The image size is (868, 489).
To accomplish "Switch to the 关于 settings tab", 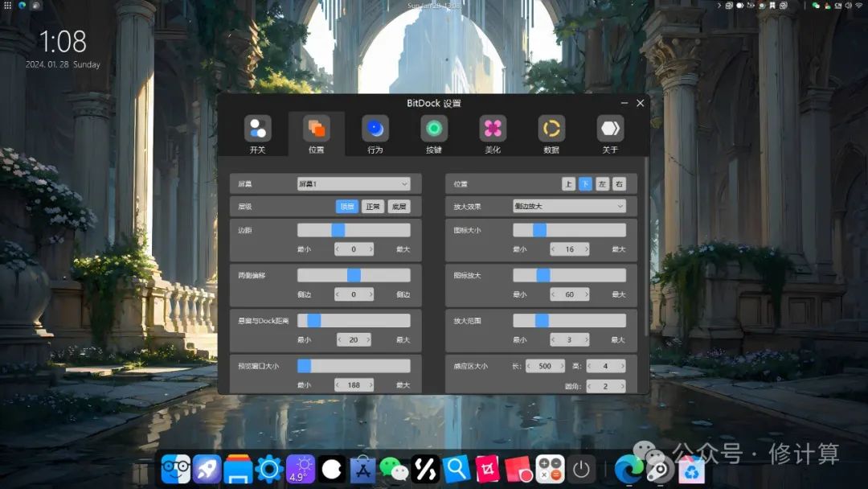I will point(610,128).
